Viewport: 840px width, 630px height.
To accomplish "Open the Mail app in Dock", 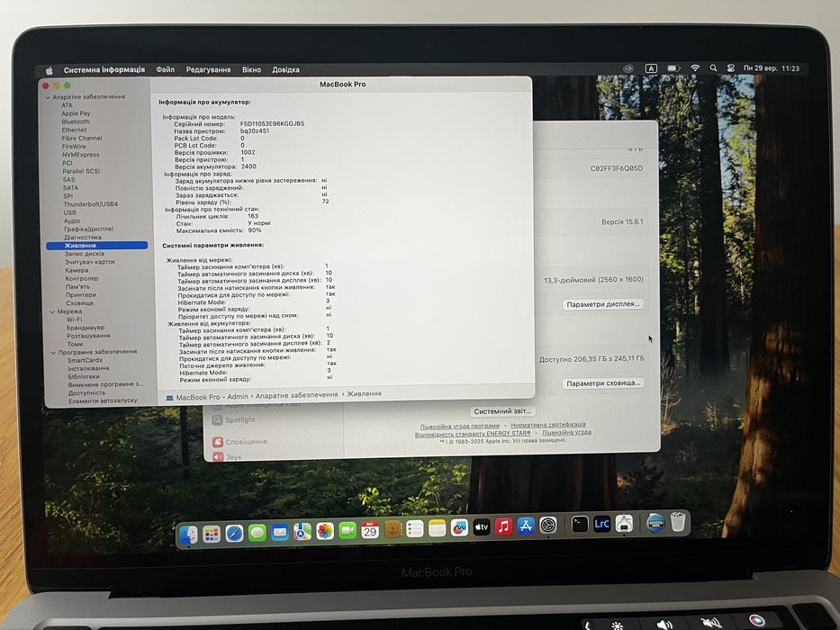I will point(280,532).
